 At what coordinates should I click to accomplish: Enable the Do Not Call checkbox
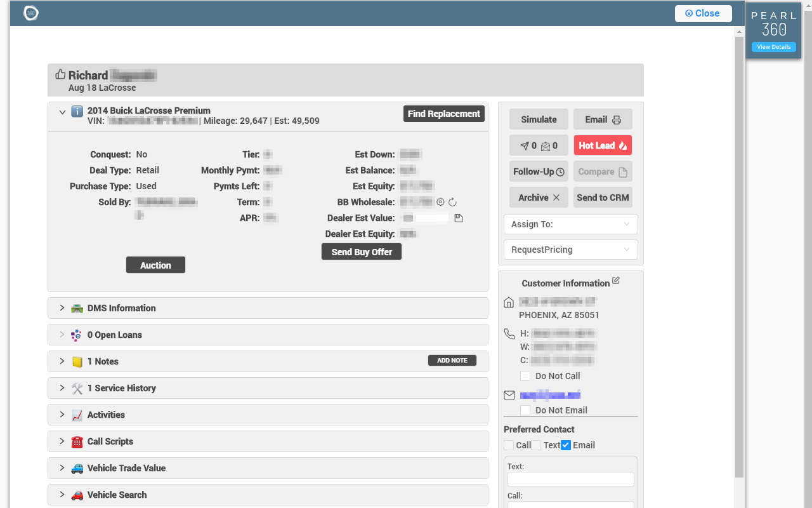[525, 376]
